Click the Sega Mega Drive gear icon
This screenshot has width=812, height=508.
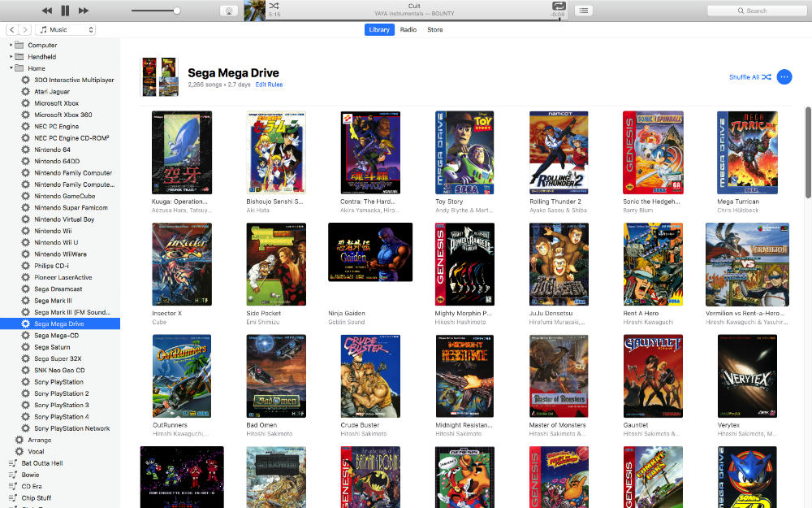[x=25, y=323]
